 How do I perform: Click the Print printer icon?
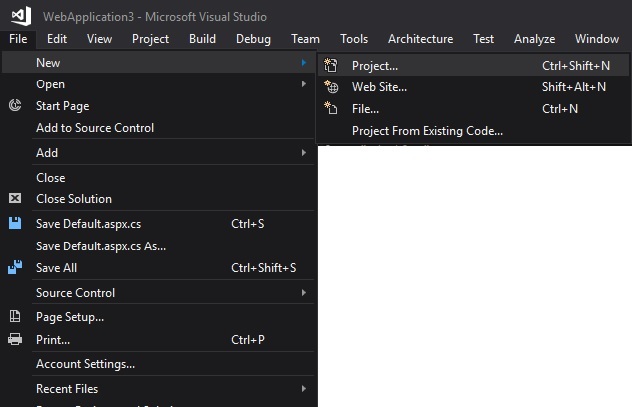point(15,340)
